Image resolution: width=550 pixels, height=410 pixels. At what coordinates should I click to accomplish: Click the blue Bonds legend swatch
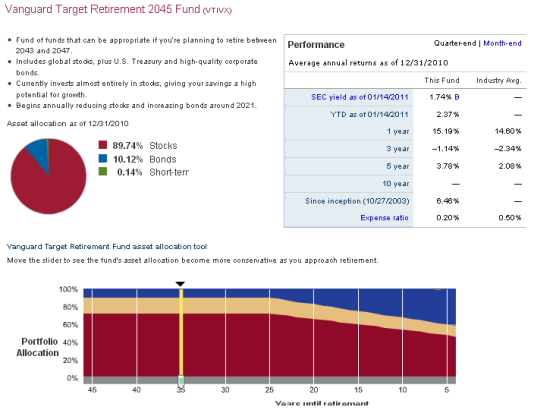point(102,158)
